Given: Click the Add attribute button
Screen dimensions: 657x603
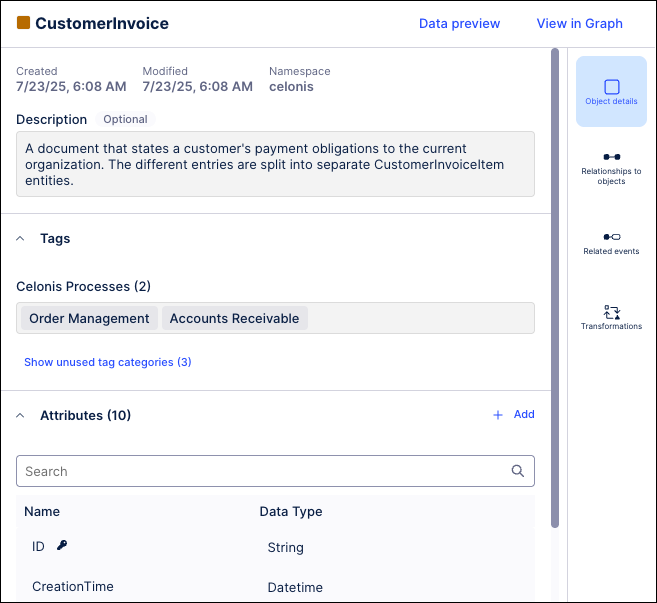Looking at the screenshot, I should coord(523,415).
